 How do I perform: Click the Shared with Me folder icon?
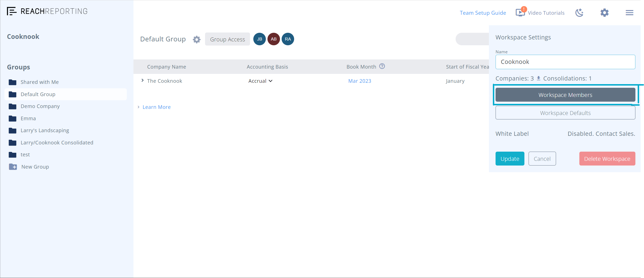click(12, 82)
